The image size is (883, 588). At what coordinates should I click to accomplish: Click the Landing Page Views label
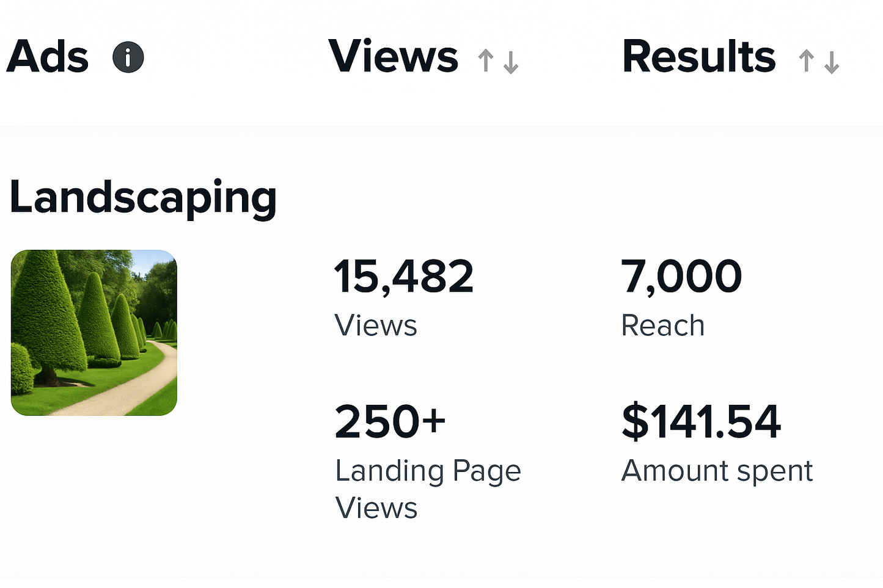[428, 489]
